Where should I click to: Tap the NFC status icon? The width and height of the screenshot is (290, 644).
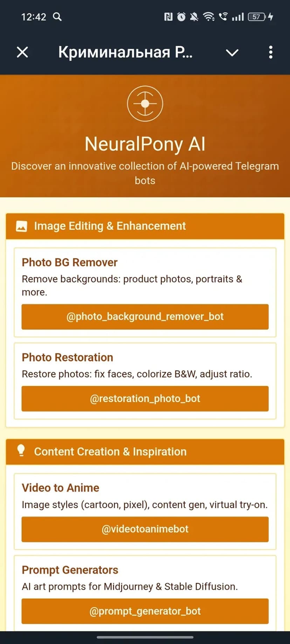click(168, 16)
